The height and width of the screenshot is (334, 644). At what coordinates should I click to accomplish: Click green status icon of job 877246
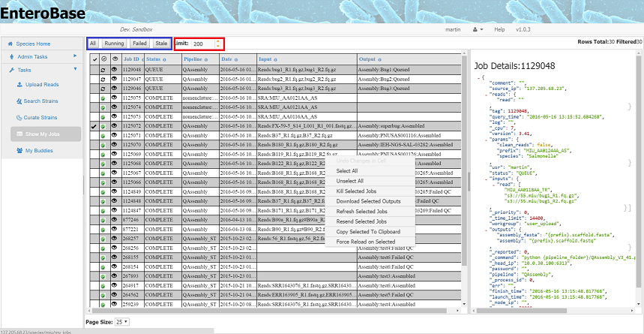(x=103, y=220)
